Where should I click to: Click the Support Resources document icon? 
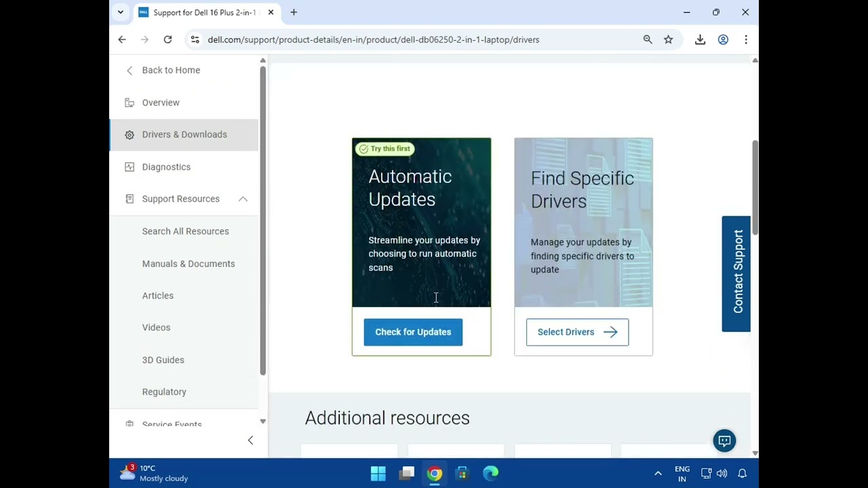pyautogui.click(x=130, y=199)
